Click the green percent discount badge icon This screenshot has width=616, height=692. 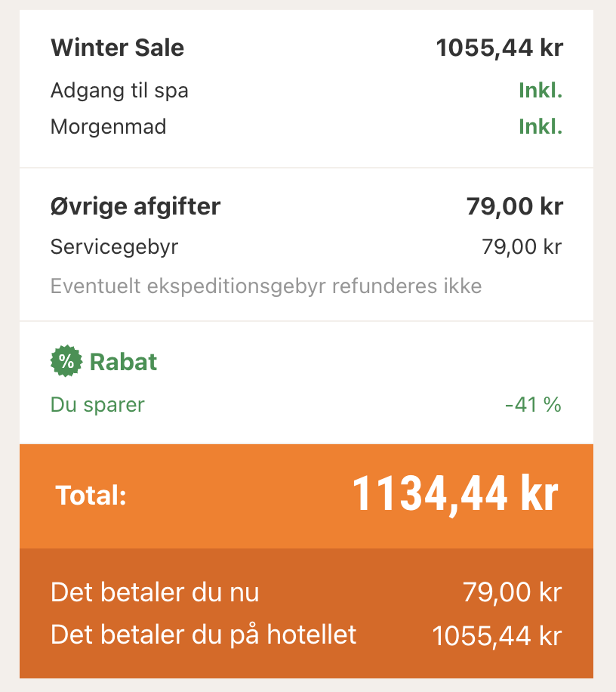tap(66, 362)
